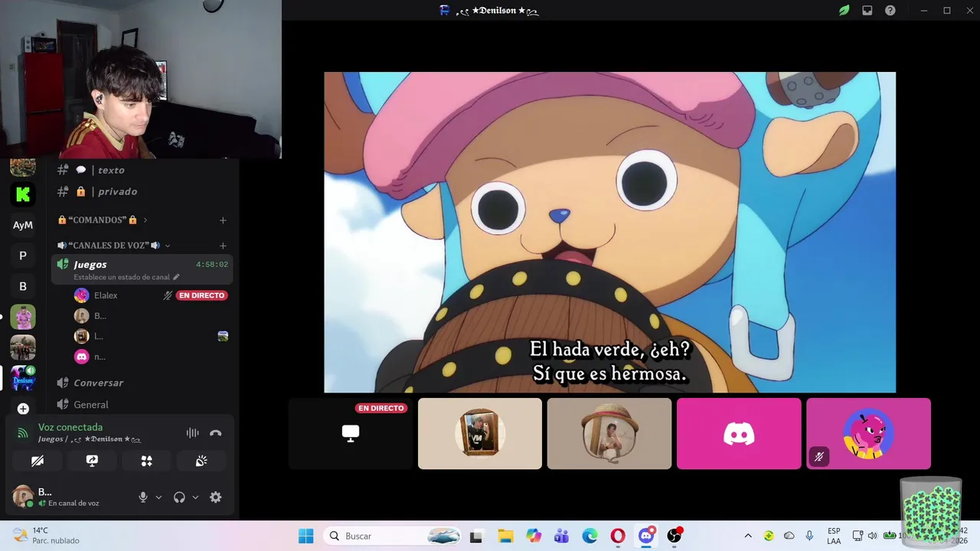This screenshot has width=980, height=551.
Task: Open the ESP LAA language switcher
Action: [834, 536]
